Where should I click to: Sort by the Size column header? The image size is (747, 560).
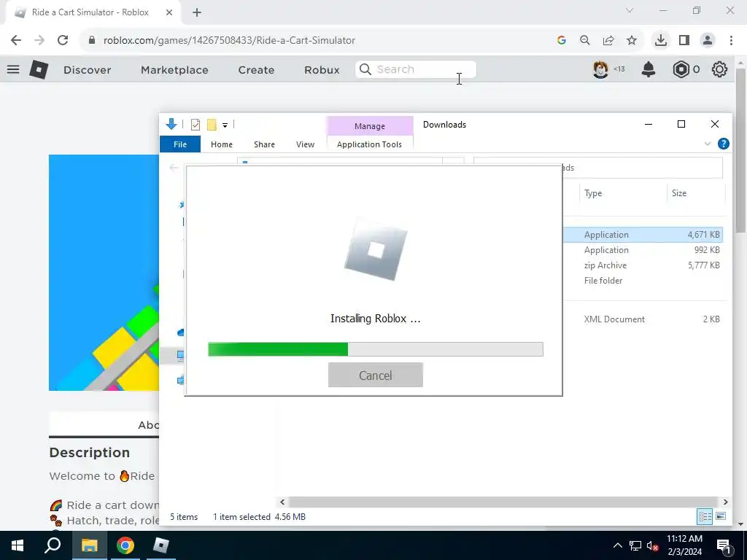coord(679,192)
